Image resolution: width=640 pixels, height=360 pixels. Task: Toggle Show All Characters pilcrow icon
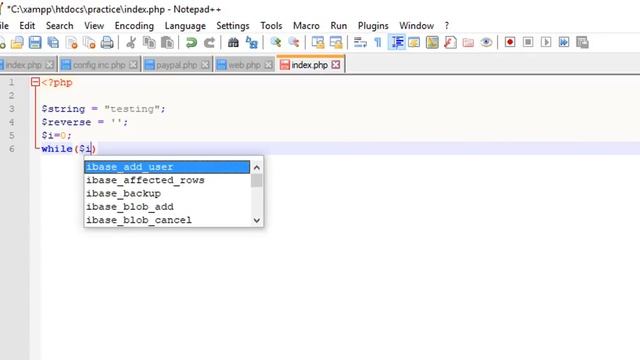[378, 42]
